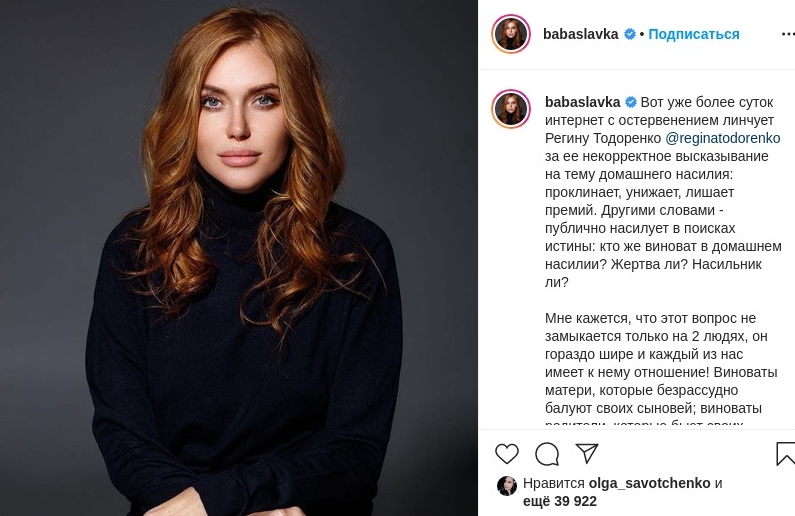Click the Нравится likes text
The height and width of the screenshot is (516, 795).
click(x=554, y=483)
